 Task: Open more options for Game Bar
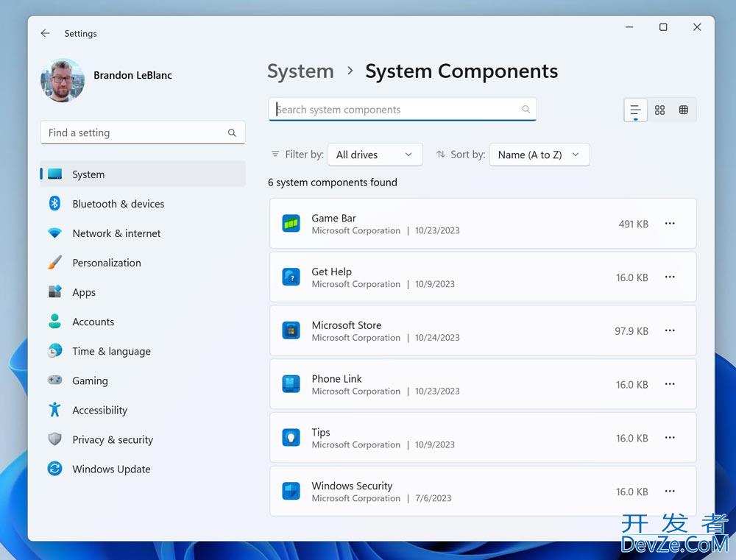tap(670, 224)
